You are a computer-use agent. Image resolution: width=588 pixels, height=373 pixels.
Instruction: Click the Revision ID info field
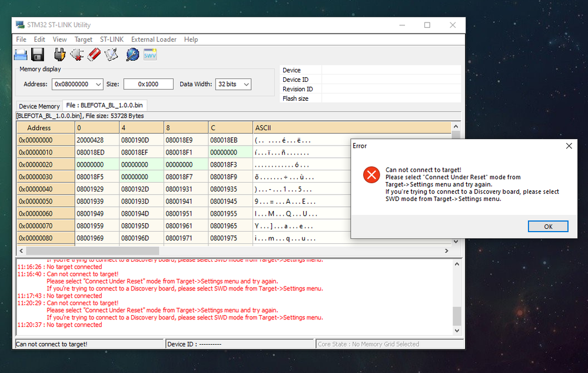point(391,89)
